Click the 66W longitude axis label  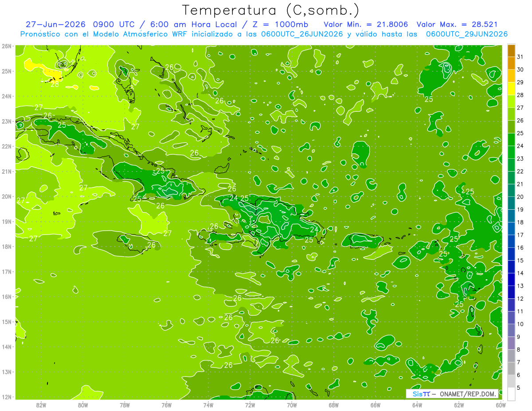376,404
